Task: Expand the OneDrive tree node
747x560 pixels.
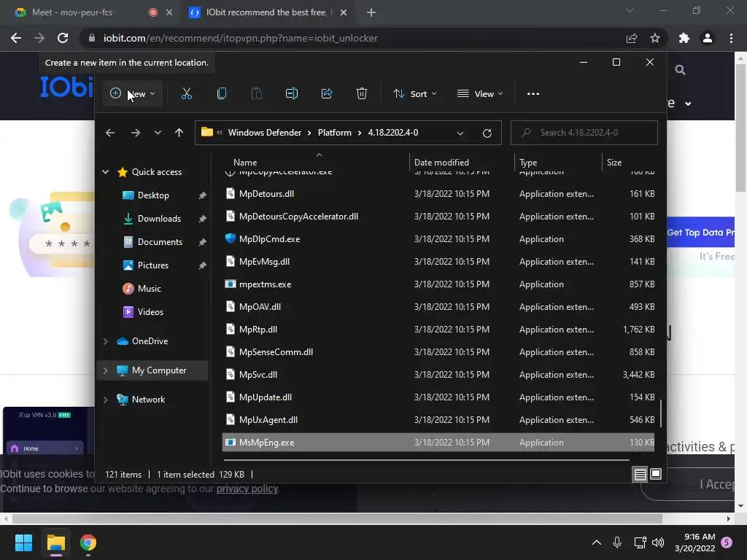Action: [x=105, y=341]
